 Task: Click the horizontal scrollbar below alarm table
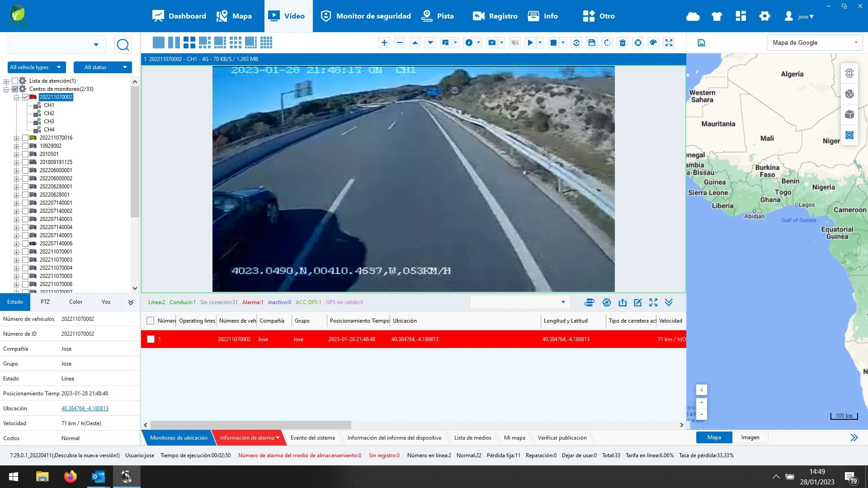pyautogui.click(x=250, y=425)
